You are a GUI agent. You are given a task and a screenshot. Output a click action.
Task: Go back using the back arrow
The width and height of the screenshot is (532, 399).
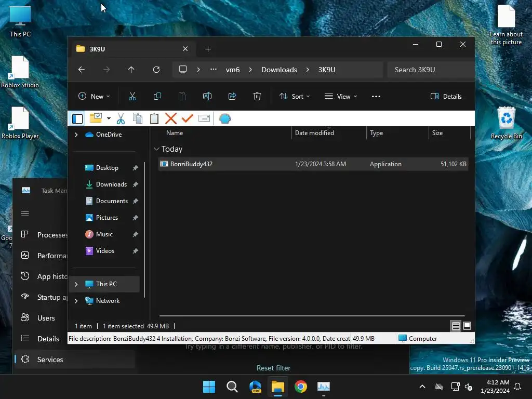(82, 70)
